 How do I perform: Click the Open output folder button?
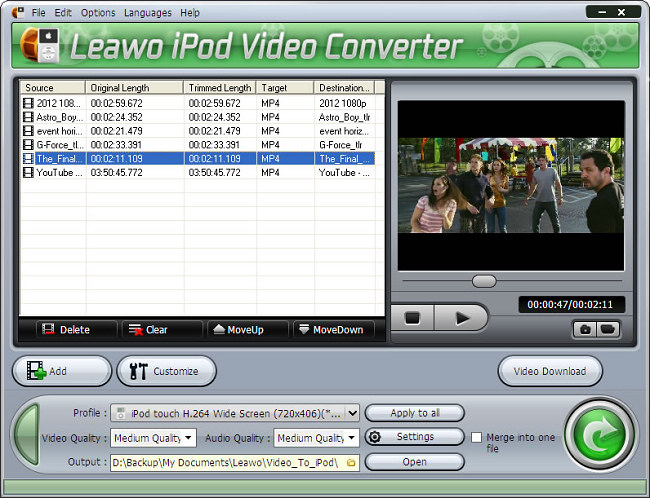415,462
